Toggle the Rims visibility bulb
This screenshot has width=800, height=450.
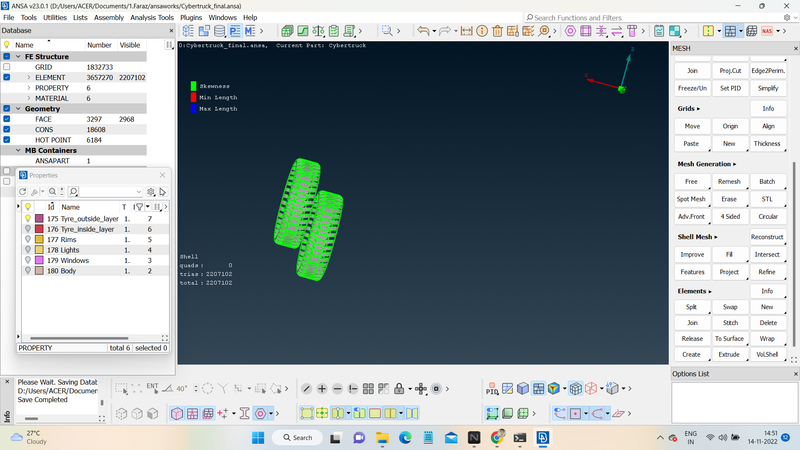(28, 239)
